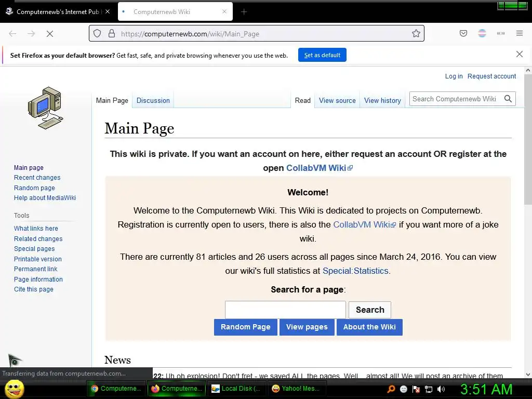The height and width of the screenshot is (399, 532).
Task: Open the Chrome Computerne... taskbar item
Action: pyautogui.click(x=116, y=389)
